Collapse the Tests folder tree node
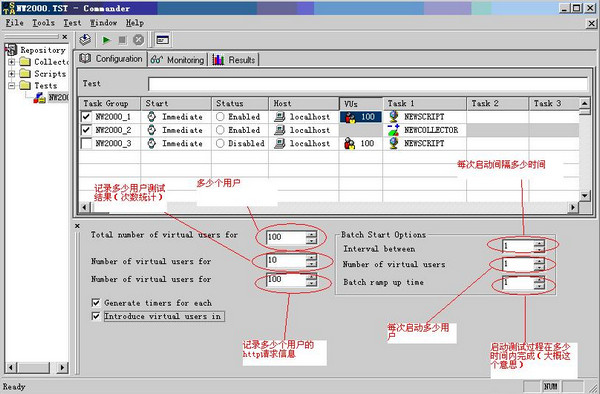600x394 pixels. tap(11, 85)
